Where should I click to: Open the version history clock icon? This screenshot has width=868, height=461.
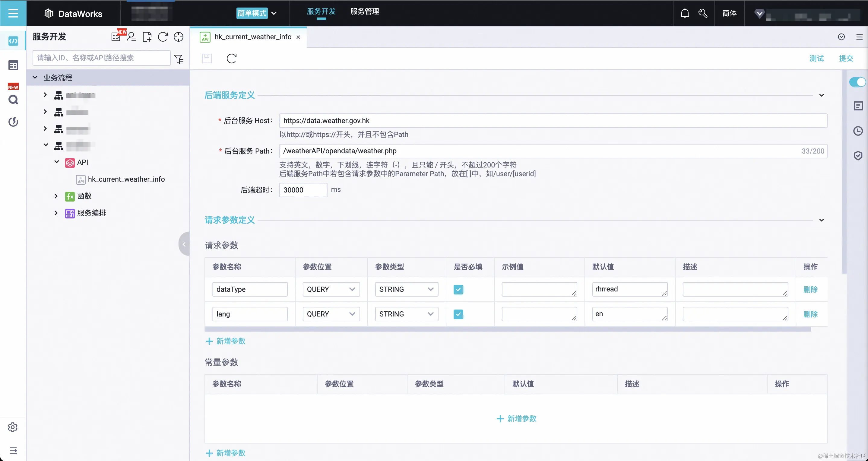pos(858,131)
